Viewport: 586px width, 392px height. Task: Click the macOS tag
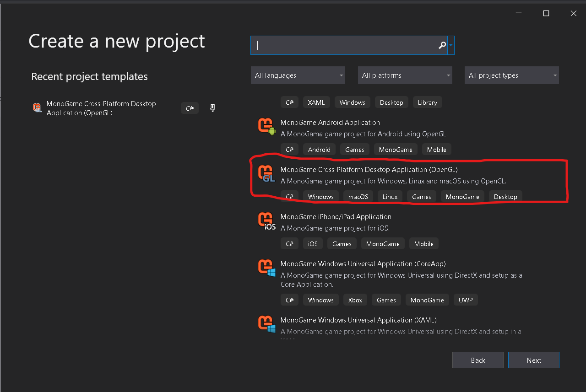tap(358, 197)
